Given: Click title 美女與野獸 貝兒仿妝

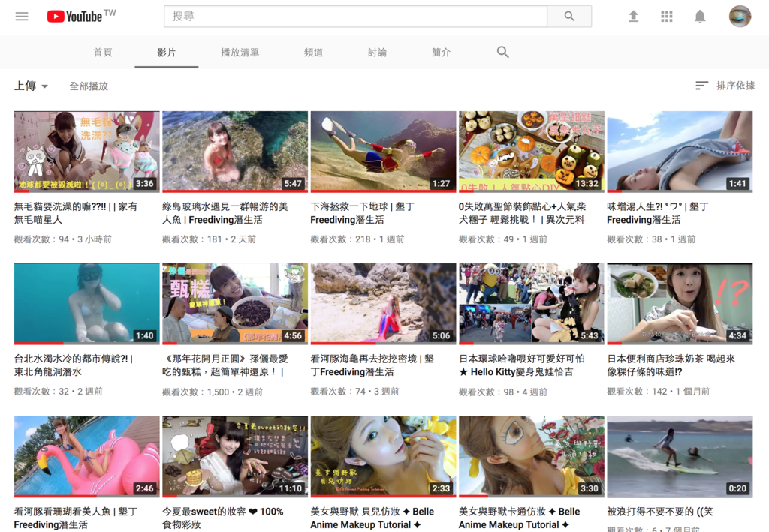Looking at the screenshot, I should click(372, 518).
